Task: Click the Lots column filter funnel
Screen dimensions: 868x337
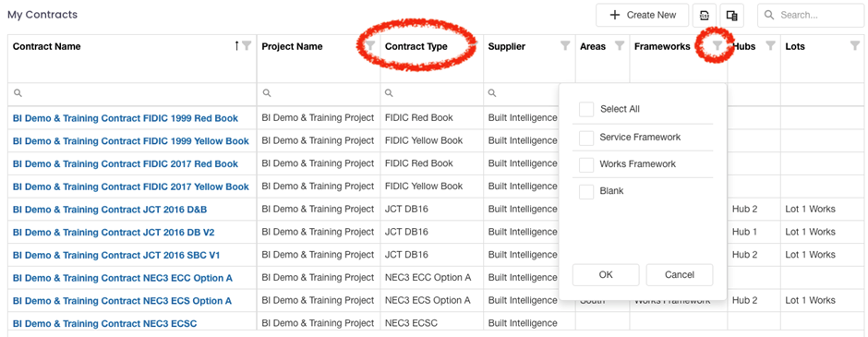Action: pos(855,46)
